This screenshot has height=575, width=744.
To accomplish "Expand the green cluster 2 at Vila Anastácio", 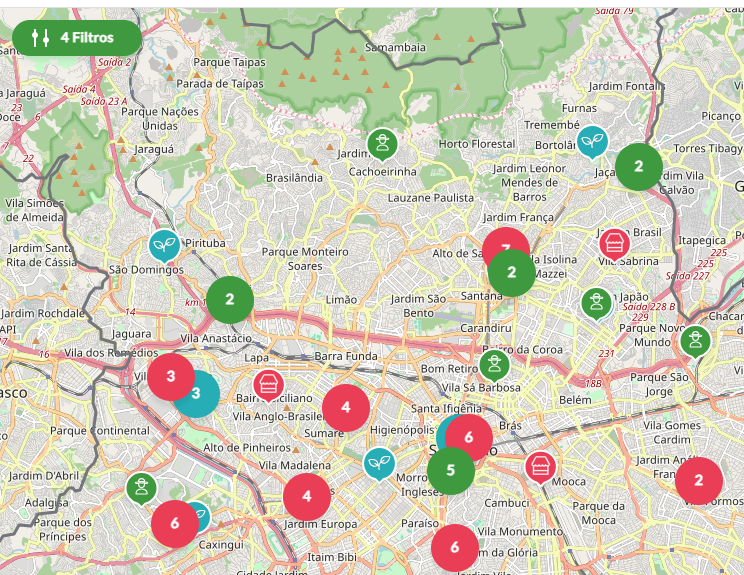I will [x=230, y=299].
